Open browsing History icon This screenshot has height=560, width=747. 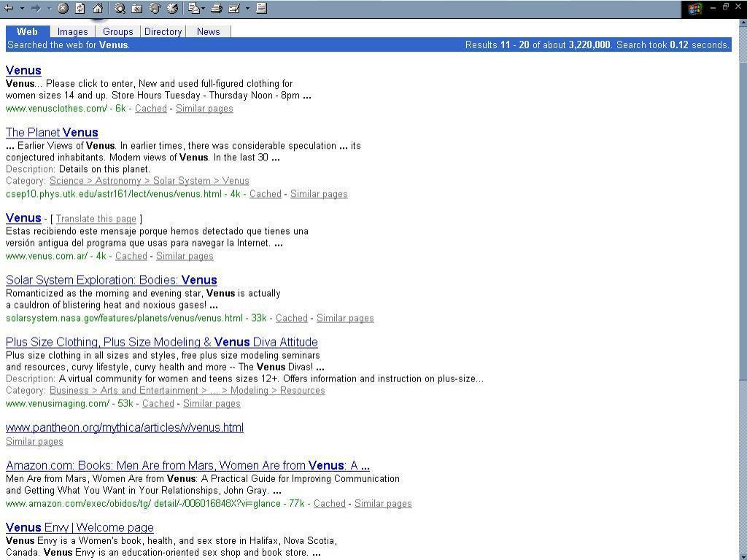coord(172,8)
